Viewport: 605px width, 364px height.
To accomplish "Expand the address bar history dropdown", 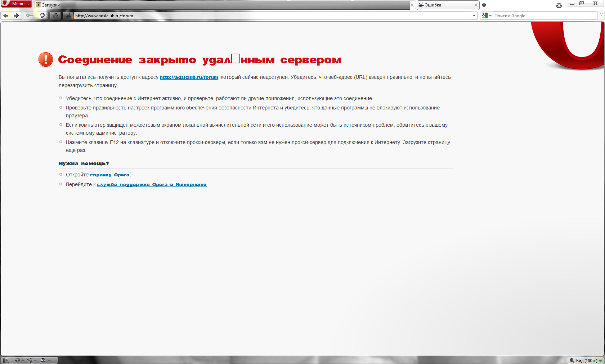I will (474, 15).
